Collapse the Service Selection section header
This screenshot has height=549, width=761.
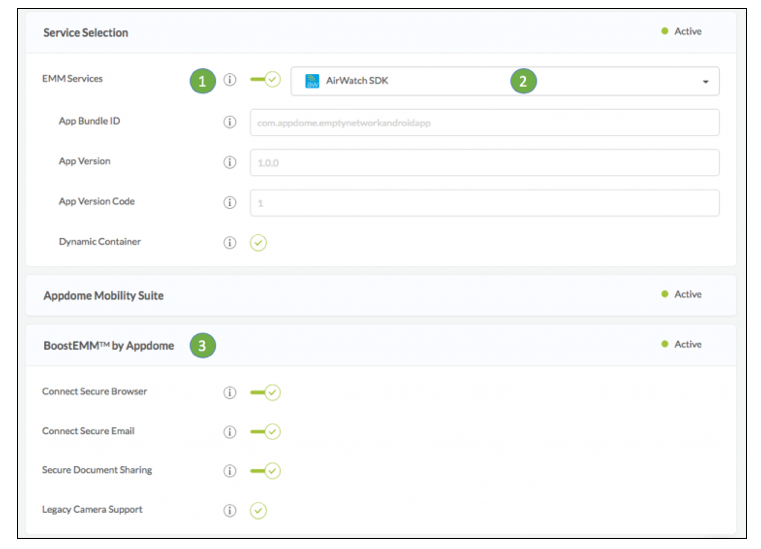(86, 33)
